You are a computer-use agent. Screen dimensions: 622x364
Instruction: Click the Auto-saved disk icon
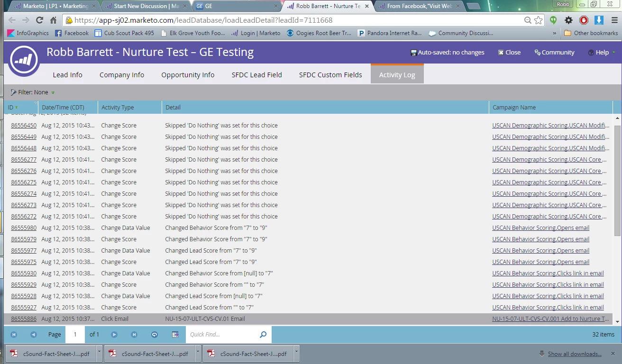413,53
